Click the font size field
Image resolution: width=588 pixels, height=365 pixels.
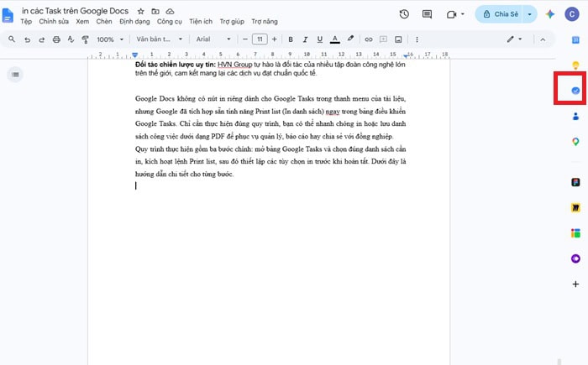coord(260,39)
